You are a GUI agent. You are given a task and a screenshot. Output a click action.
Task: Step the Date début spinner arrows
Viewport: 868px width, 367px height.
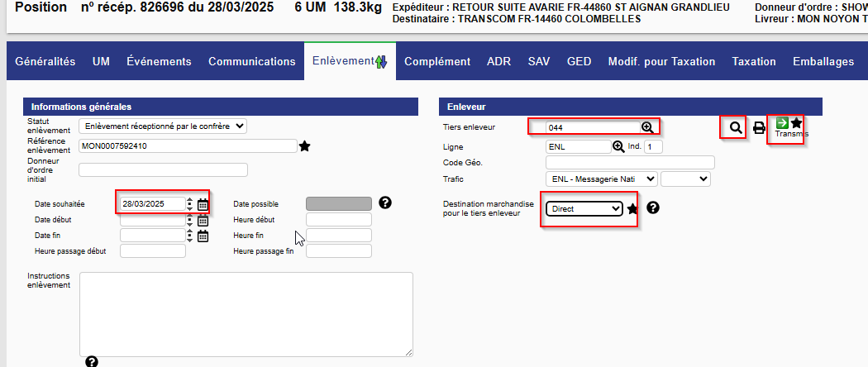[x=190, y=220]
